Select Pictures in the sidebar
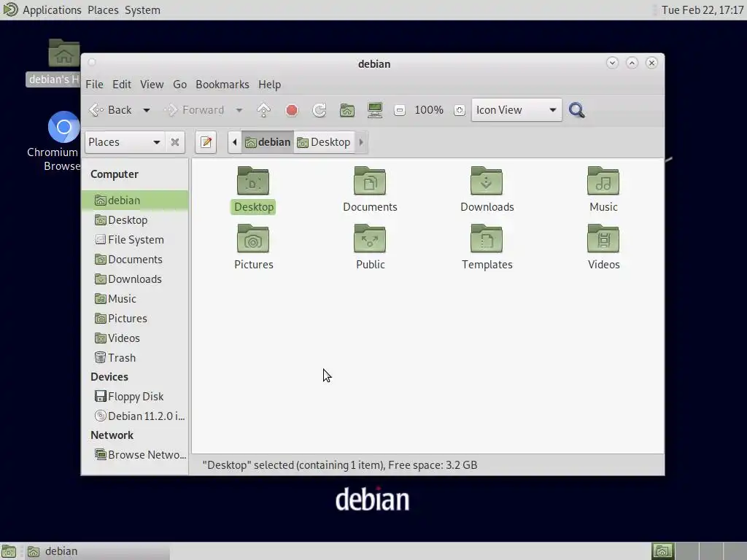747x560 pixels. [135, 318]
